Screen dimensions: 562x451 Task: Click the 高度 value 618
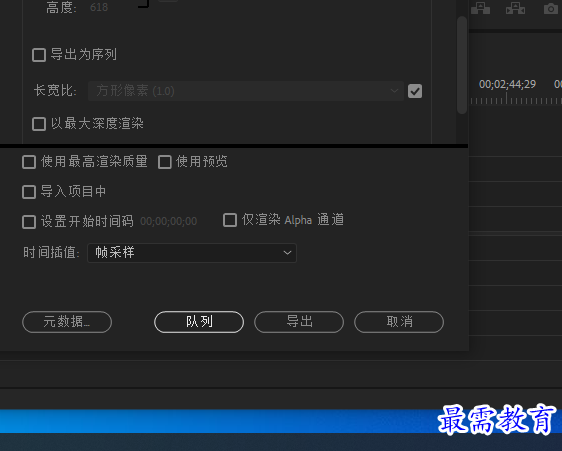click(99, 7)
